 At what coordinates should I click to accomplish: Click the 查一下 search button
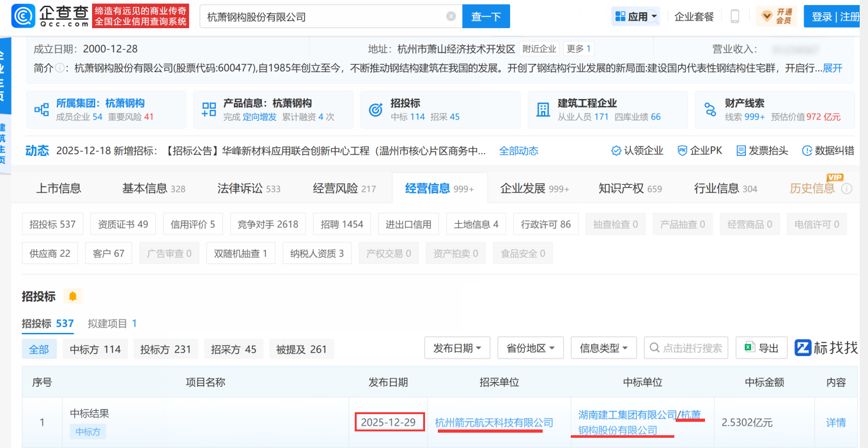tap(486, 17)
